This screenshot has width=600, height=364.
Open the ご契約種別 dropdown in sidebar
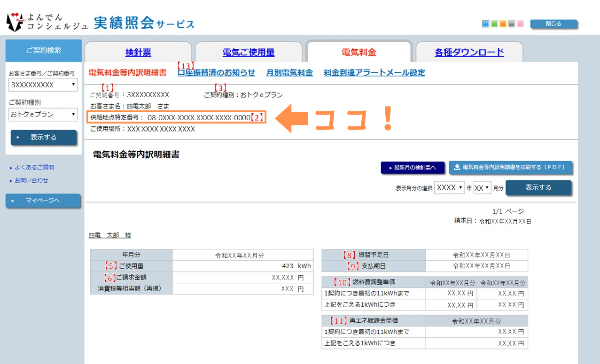click(x=43, y=114)
